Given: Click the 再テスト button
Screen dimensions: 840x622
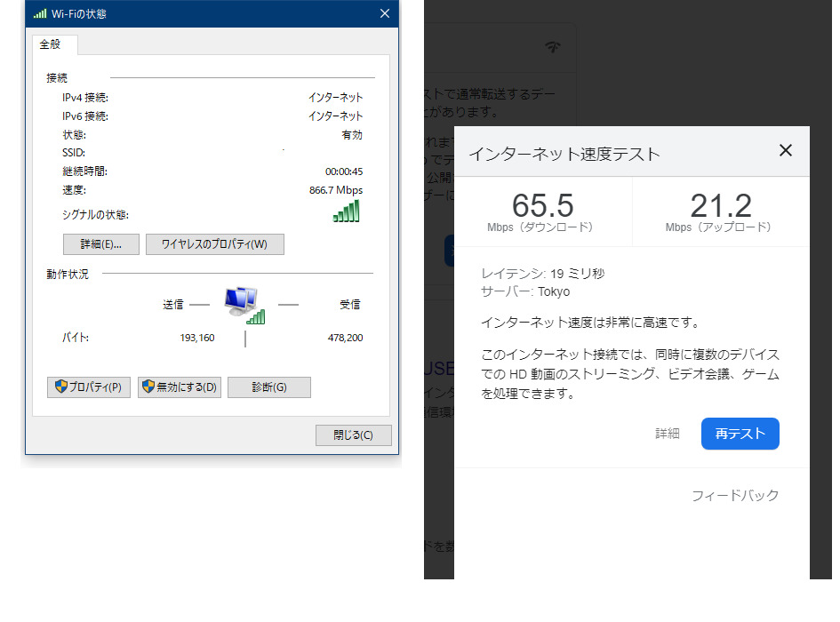Looking at the screenshot, I should coord(740,434).
